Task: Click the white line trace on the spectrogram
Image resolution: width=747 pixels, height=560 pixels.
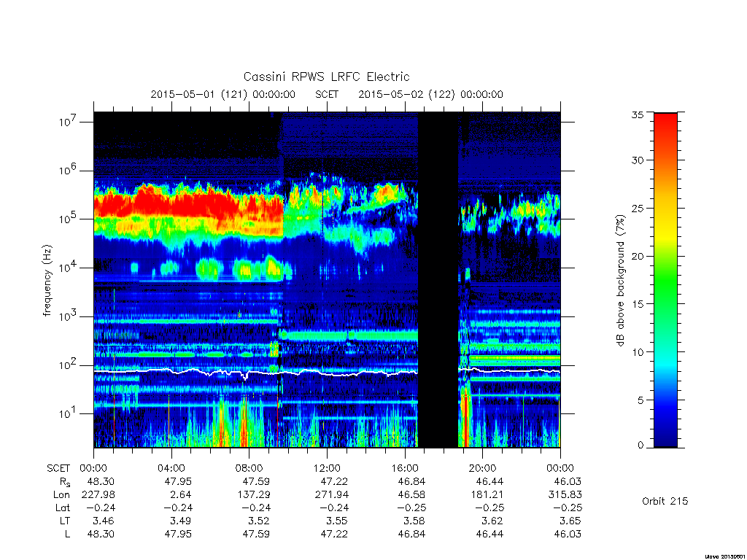Action: point(255,373)
